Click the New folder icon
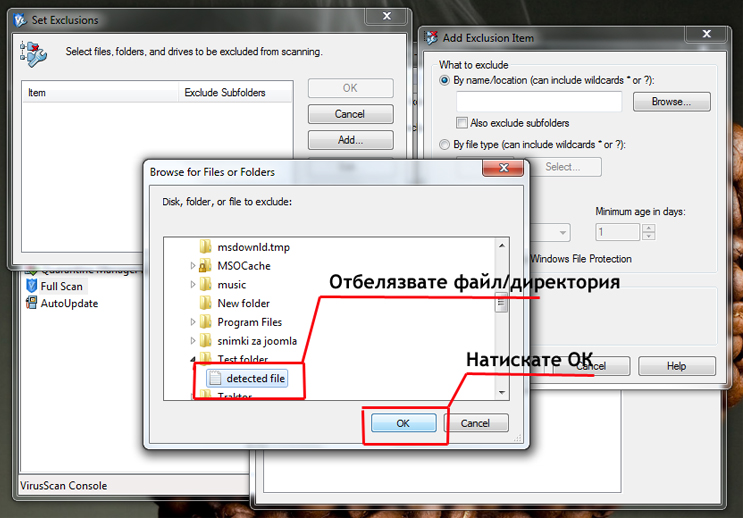Image resolution: width=743 pixels, height=518 pixels. (205, 303)
